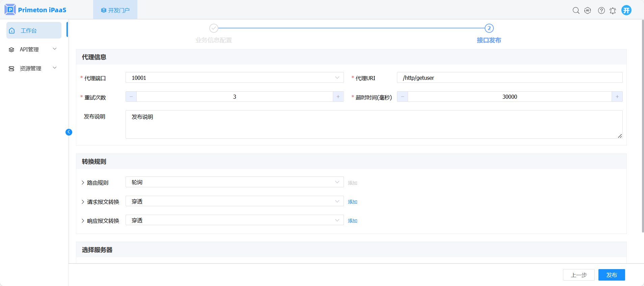Screen dimensions: 644x286
Task: Click the Primeton iPaaS logo
Action: pyautogui.click(x=35, y=10)
